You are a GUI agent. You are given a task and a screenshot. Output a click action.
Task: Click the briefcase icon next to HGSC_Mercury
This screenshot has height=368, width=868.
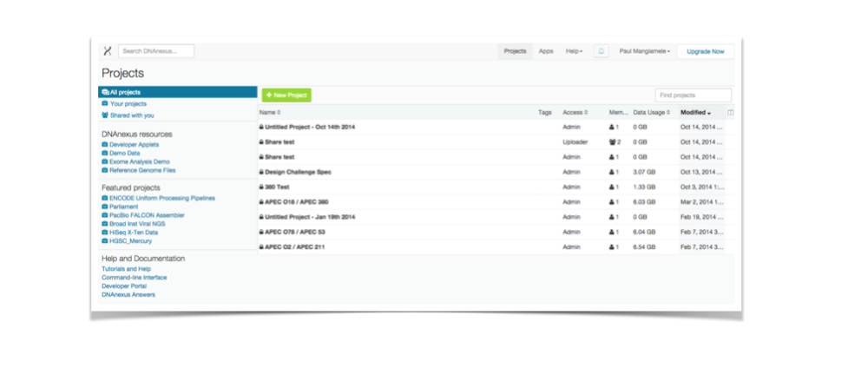click(105, 240)
